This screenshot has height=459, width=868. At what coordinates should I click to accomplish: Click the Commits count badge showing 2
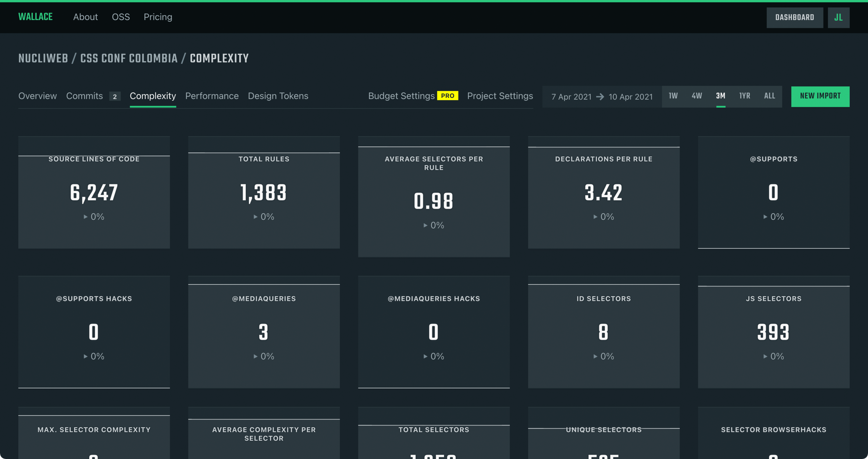pyautogui.click(x=115, y=97)
